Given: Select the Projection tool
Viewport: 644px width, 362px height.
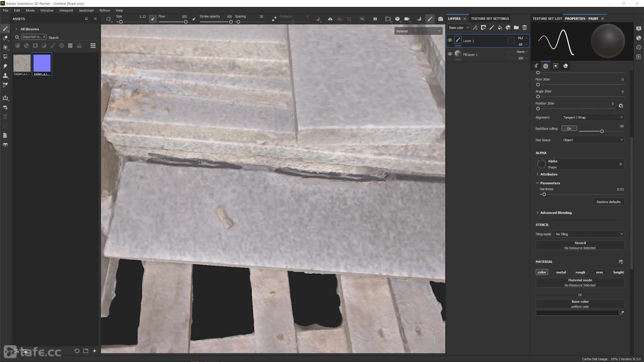Looking at the screenshot, I should (5, 48).
